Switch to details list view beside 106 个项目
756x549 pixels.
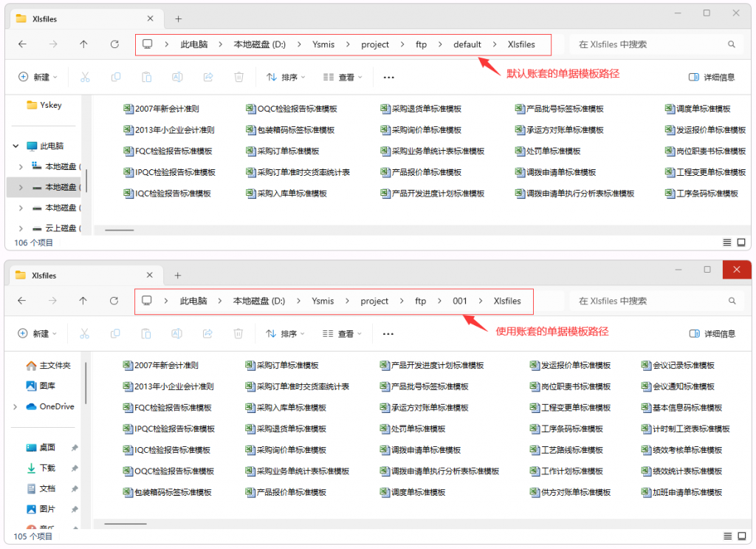pos(727,242)
